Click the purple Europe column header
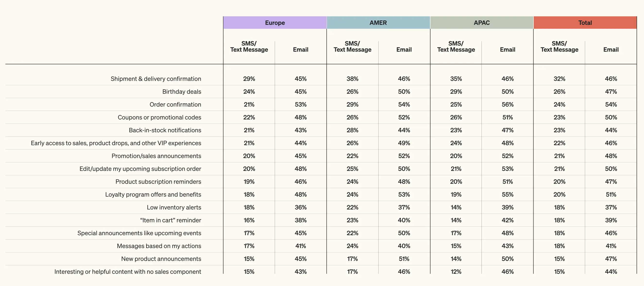The width and height of the screenshot is (644, 286). point(275,23)
